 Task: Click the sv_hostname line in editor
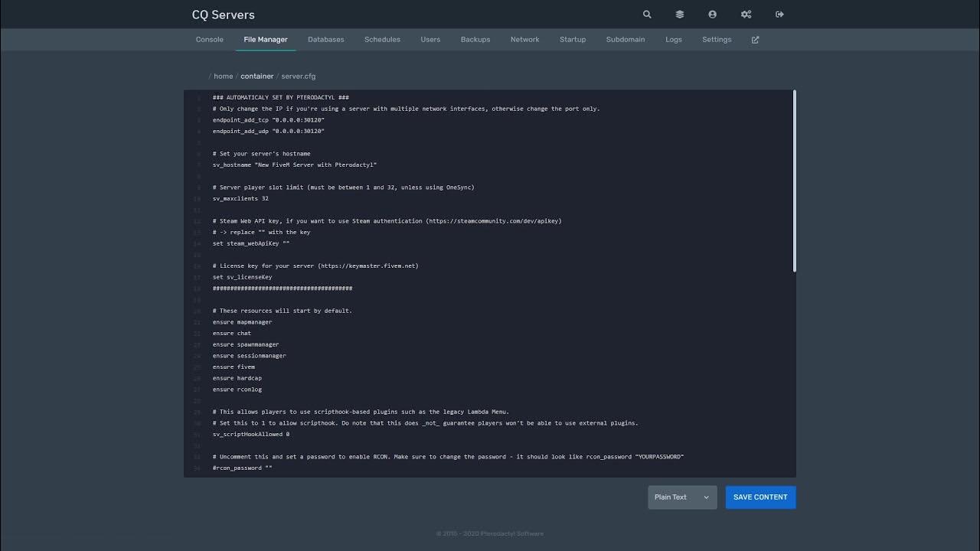click(295, 165)
